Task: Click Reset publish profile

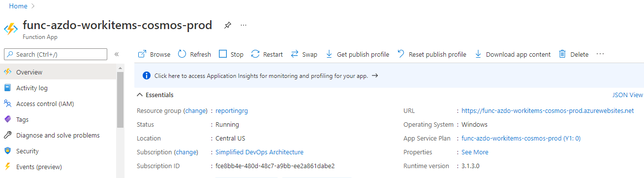Action: click(431, 54)
